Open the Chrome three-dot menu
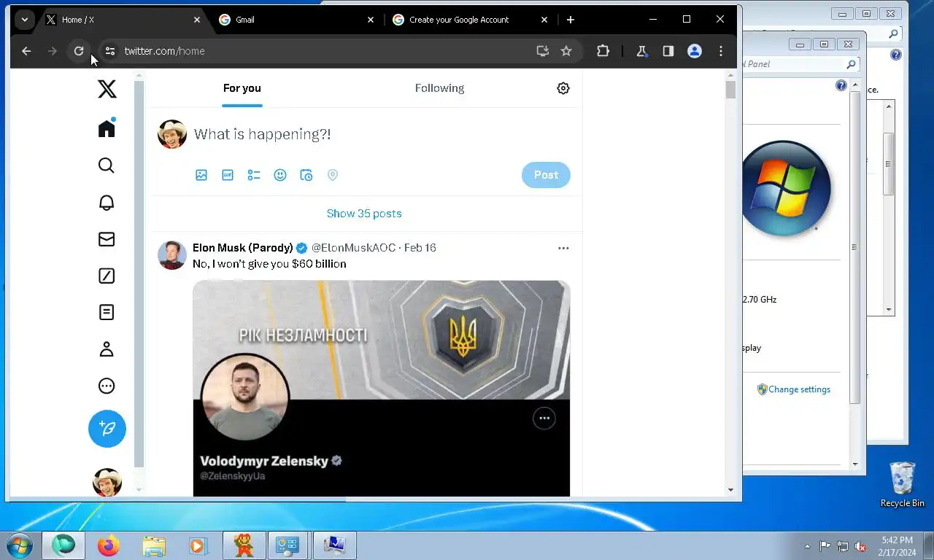The image size is (934, 560). (x=721, y=51)
